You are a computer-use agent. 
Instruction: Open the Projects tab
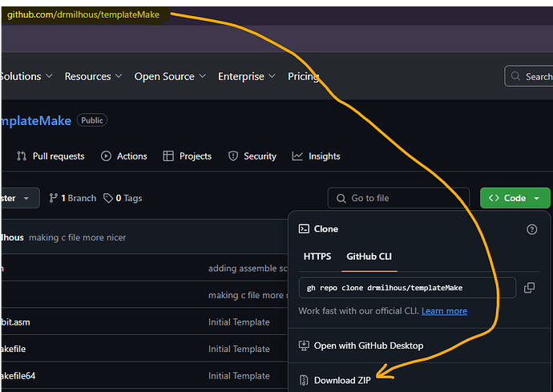coord(188,156)
